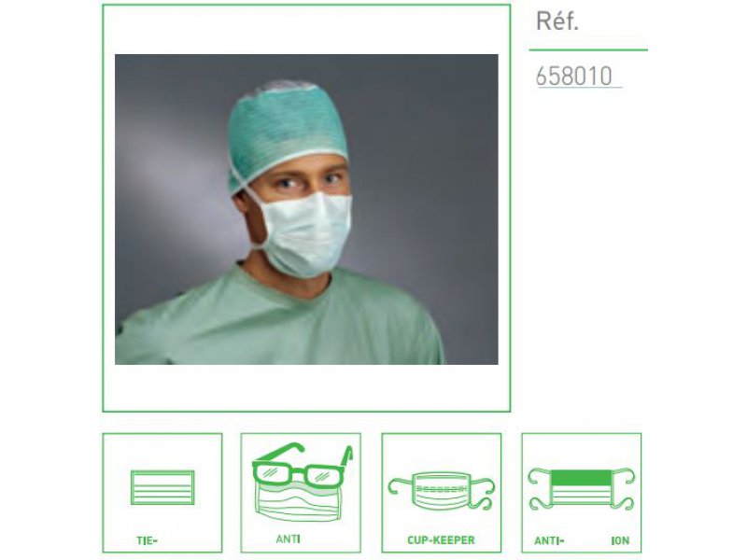The width and height of the screenshot is (747, 560).
Task: Open the surgeon product photo
Action: pyautogui.click(x=306, y=209)
